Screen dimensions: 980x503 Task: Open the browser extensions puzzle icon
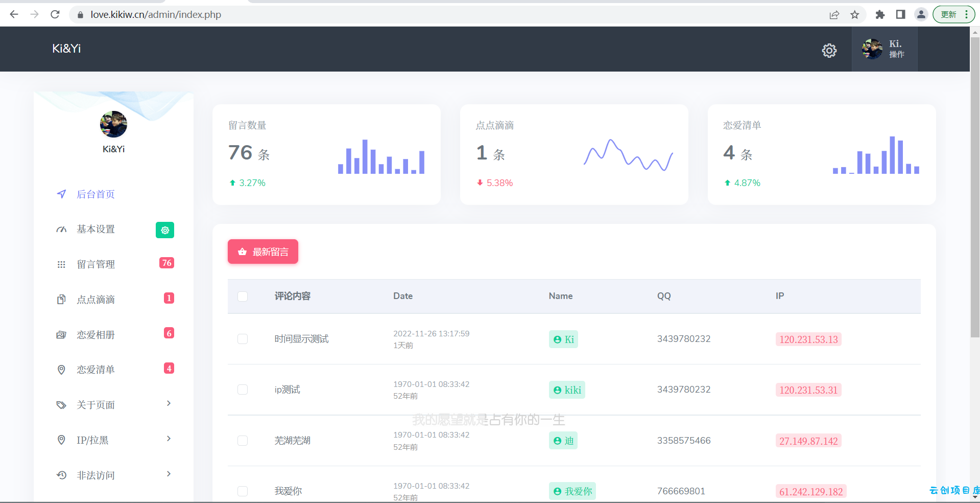pos(880,14)
